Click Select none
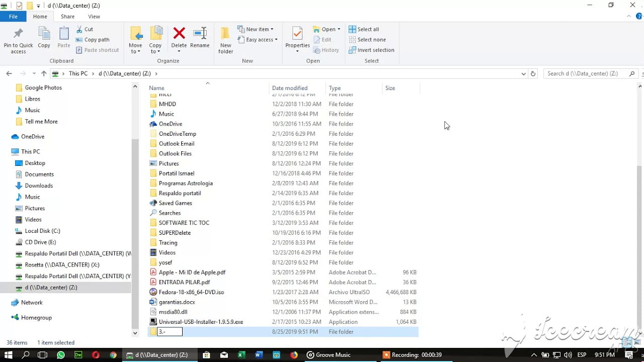 pos(367,40)
